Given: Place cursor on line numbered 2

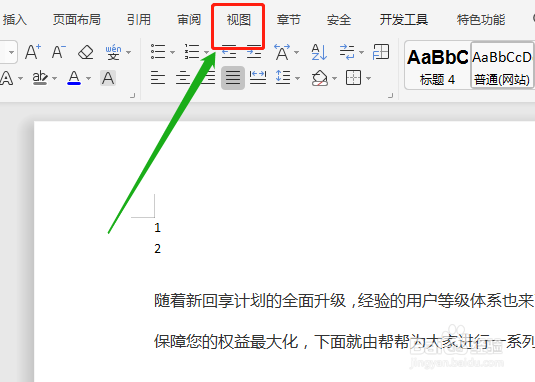Looking at the screenshot, I should coord(157,249).
